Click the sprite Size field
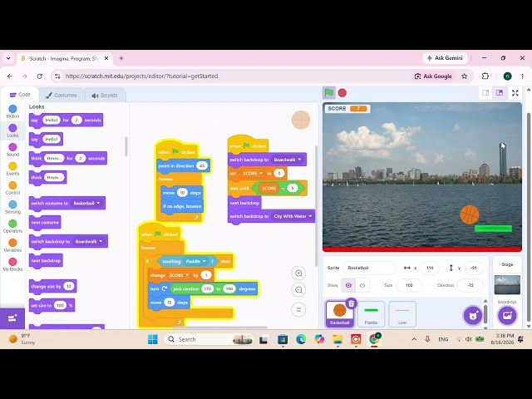 click(409, 285)
